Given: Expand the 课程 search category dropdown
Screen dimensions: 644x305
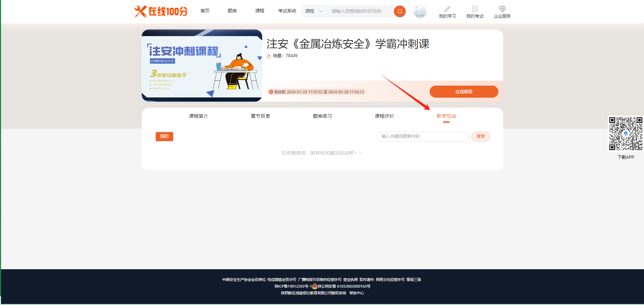Looking at the screenshot, I should pyautogui.click(x=313, y=11).
